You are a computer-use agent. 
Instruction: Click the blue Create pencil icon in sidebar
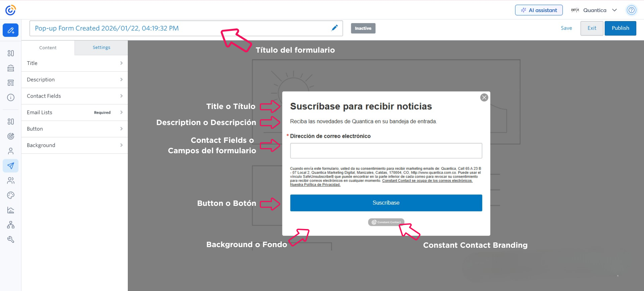point(11,30)
